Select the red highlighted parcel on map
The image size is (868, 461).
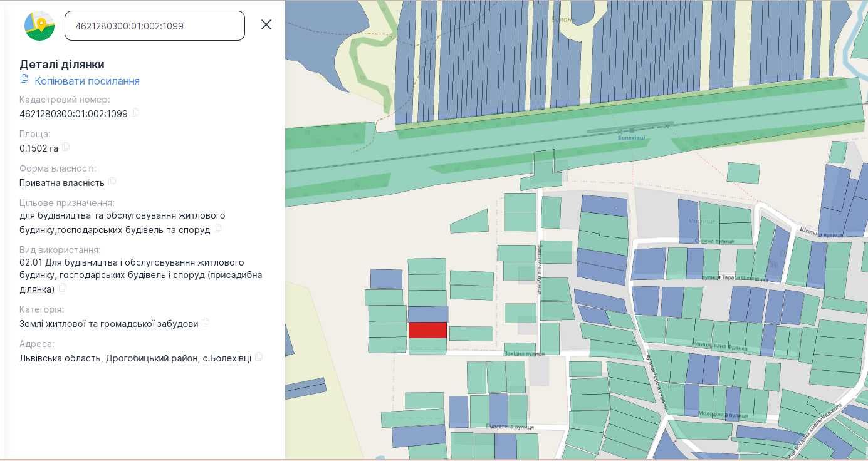[427, 330]
